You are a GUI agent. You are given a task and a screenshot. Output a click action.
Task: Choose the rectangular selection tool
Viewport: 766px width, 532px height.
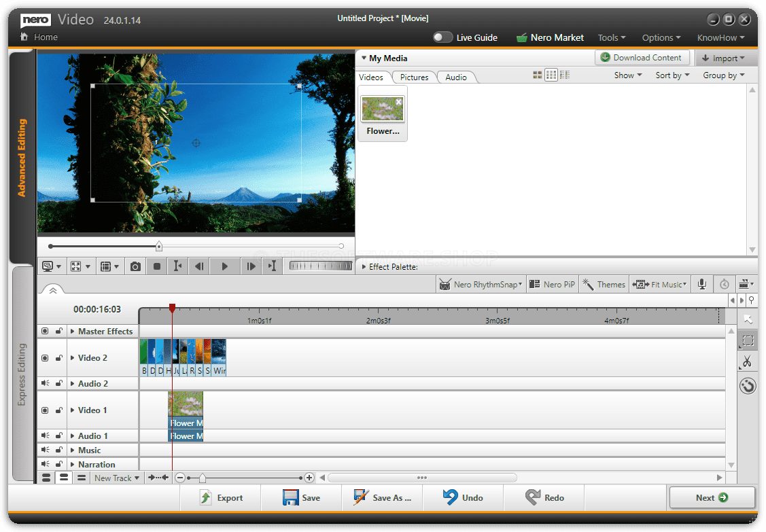click(x=748, y=340)
